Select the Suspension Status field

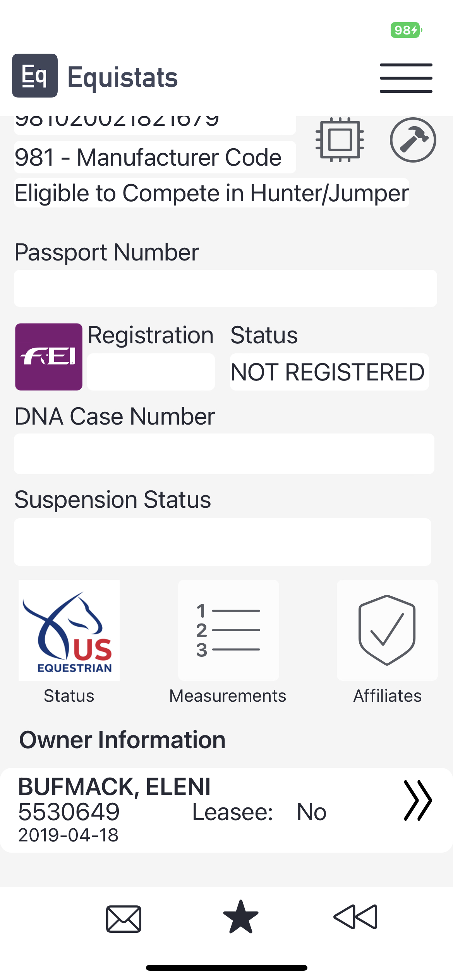(223, 542)
